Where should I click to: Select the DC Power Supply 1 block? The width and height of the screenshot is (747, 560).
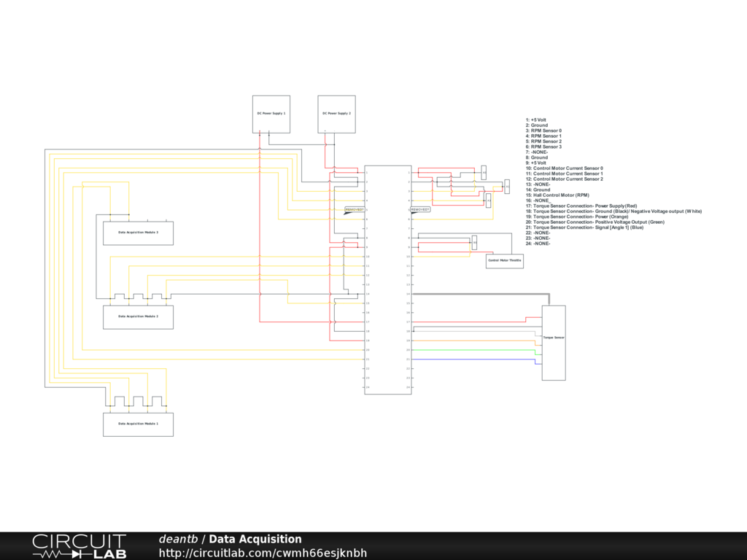click(271, 114)
